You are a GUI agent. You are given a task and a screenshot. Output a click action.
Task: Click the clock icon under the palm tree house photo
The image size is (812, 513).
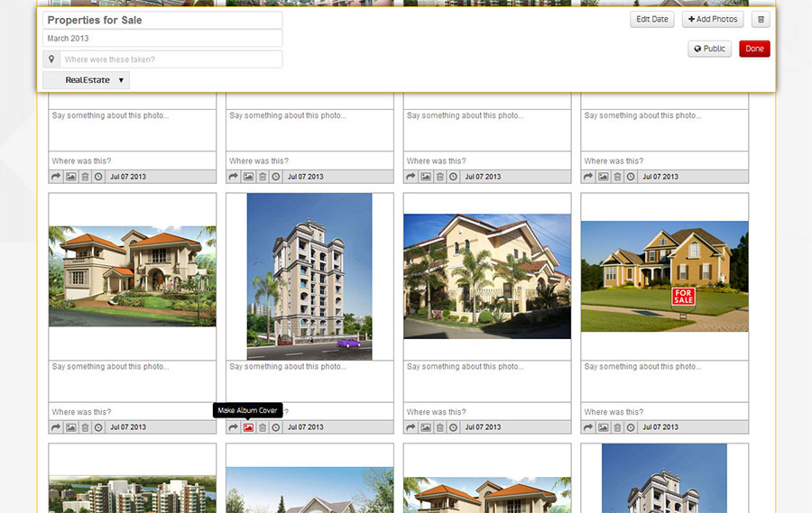tap(453, 427)
